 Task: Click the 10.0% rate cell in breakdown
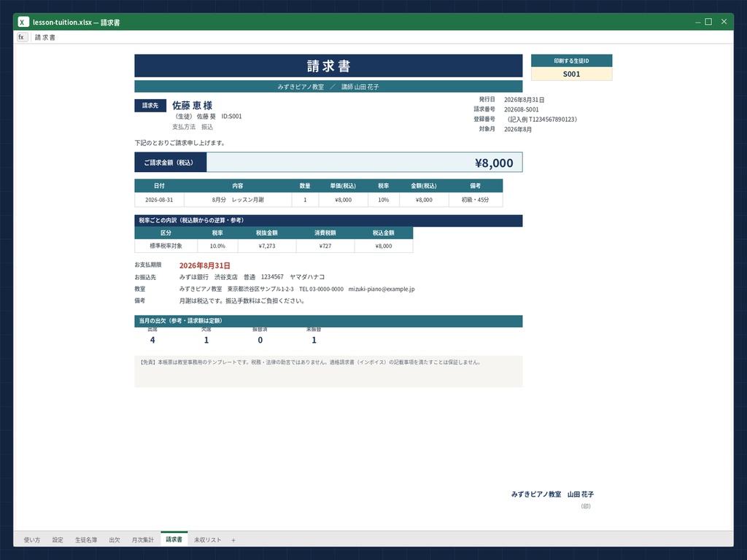pyautogui.click(x=217, y=246)
